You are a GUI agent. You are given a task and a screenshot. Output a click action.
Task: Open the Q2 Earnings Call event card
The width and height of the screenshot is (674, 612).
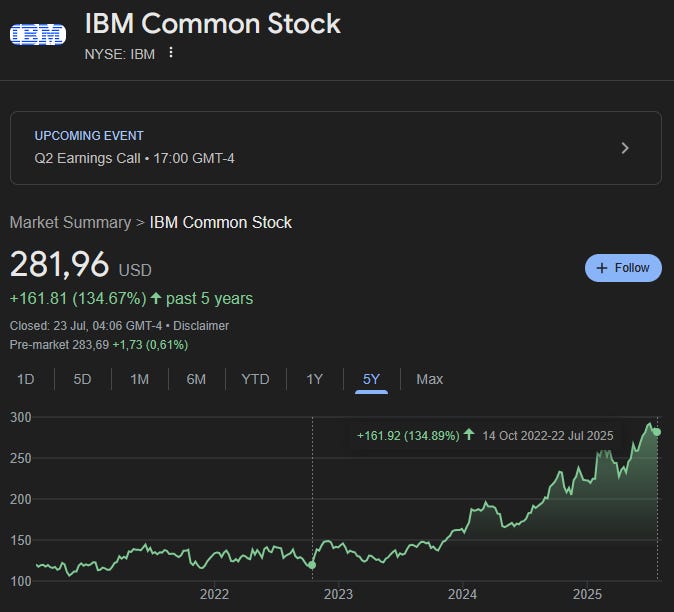pos(336,148)
